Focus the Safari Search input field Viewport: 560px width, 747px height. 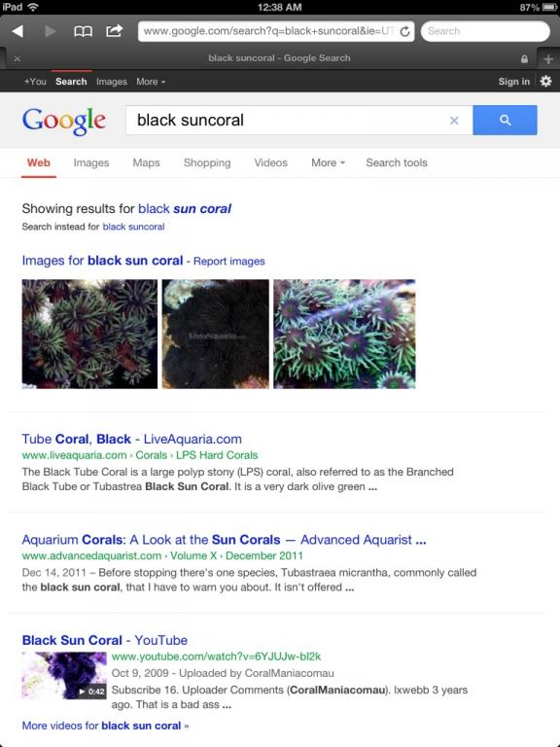(485, 31)
